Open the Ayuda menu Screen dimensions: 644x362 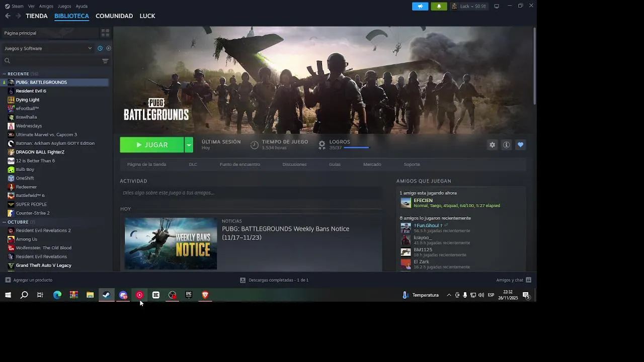point(82,6)
